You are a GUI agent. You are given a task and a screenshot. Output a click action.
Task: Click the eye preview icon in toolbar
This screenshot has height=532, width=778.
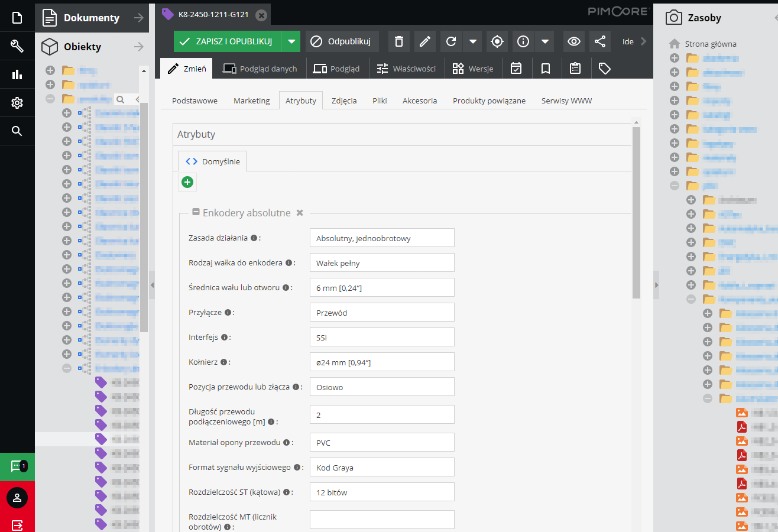[573, 41]
